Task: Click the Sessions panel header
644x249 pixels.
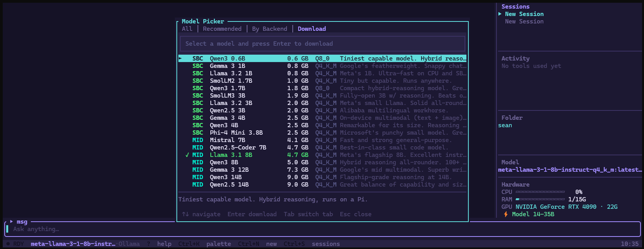Action: pos(516,7)
